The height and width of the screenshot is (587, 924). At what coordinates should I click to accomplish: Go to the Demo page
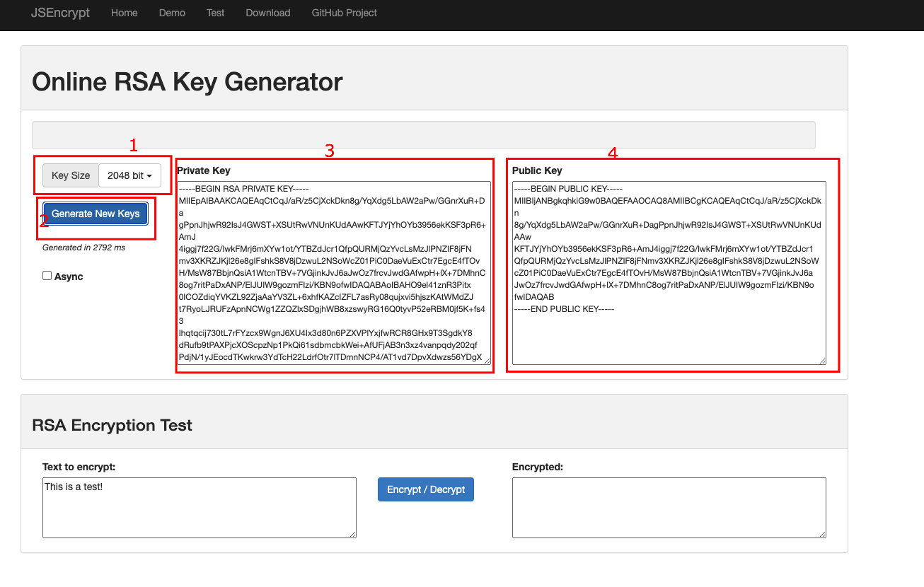pos(172,13)
